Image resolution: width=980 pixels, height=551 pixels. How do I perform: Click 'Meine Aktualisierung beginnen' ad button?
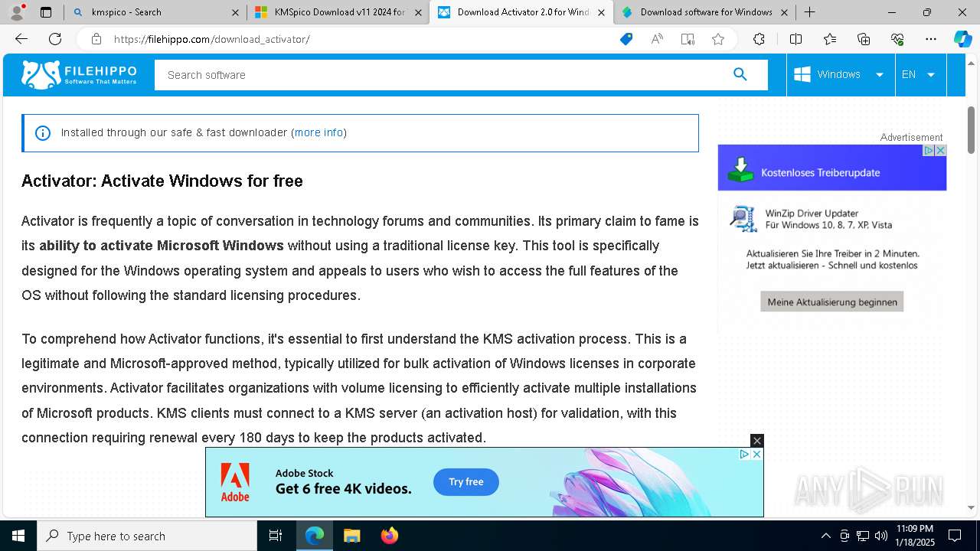pos(832,302)
